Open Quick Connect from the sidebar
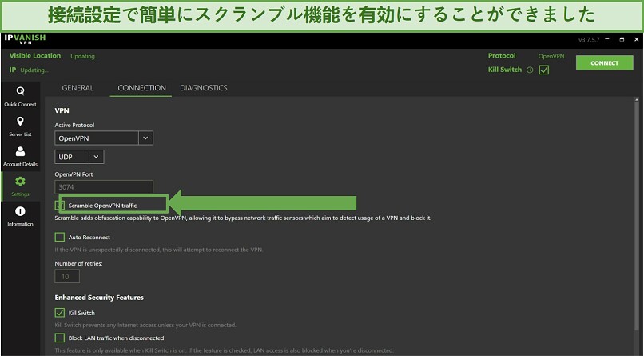Screen dimensions: 644x356 (20, 97)
